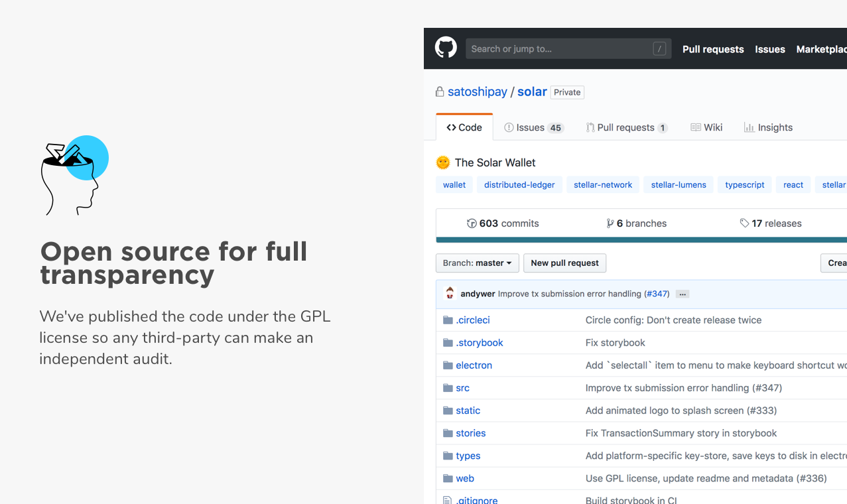Image resolution: width=847 pixels, height=504 pixels.
Task: Open the solar repository link
Action: [532, 92]
